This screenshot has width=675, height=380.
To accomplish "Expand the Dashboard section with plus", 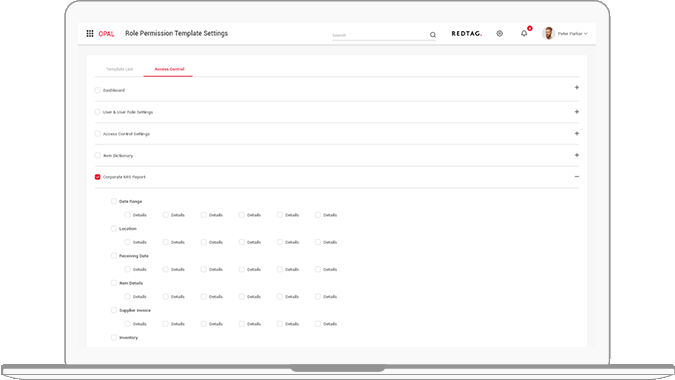I will click(577, 88).
